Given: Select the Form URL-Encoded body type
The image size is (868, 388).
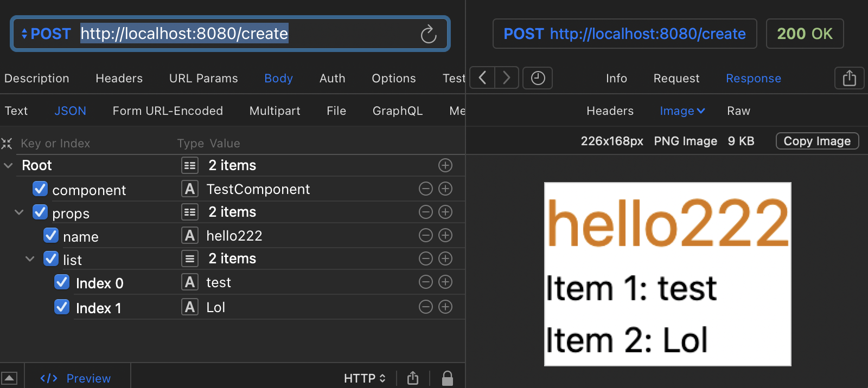Looking at the screenshot, I should [x=168, y=111].
